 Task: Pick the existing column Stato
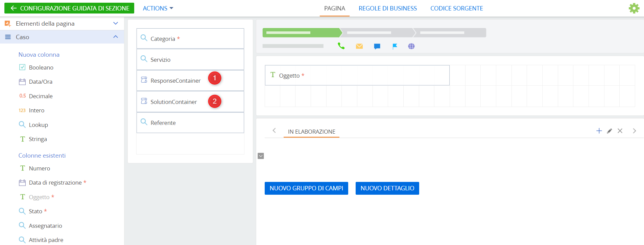pos(33,211)
